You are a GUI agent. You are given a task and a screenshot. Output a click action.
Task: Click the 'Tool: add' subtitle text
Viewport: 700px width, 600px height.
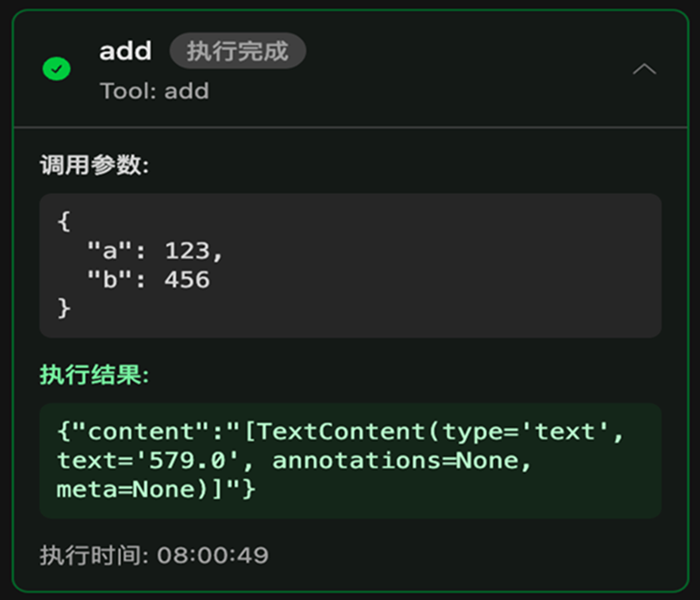[154, 91]
